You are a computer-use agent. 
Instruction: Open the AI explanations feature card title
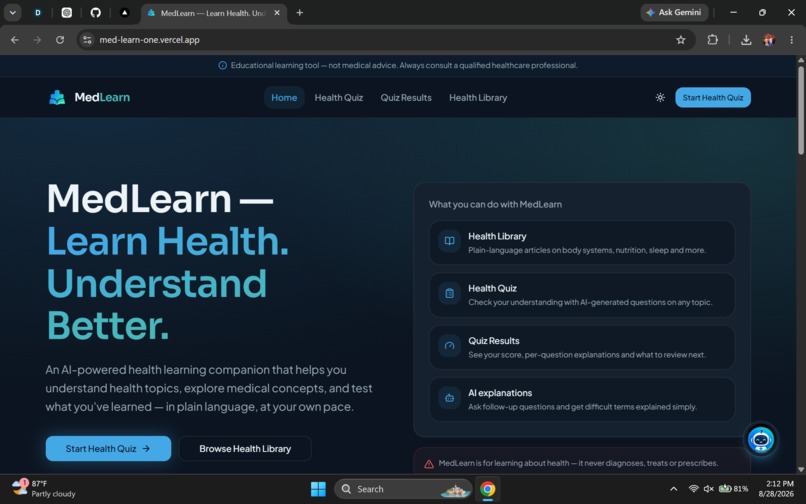500,393
